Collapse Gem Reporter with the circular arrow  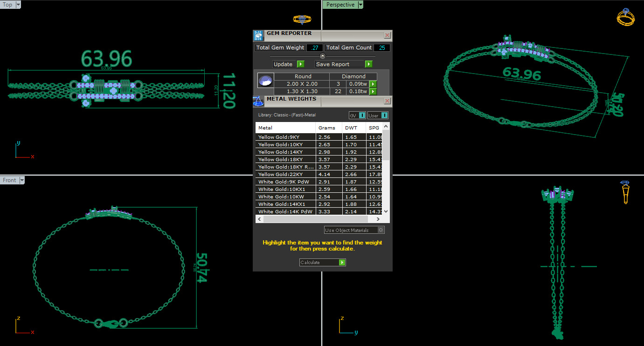pos(322,56)
